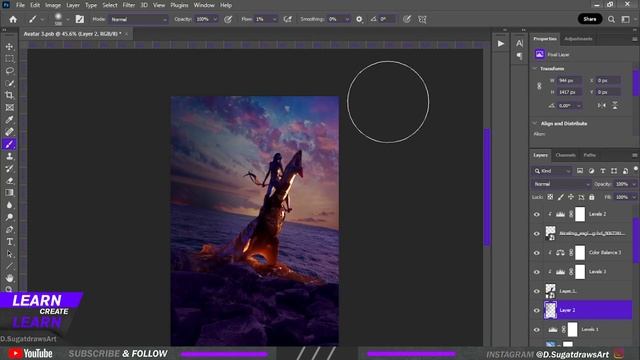Select the Healing Brush tool
The height and width of the screenshot is (360, 640).
(x=9, y=132)
